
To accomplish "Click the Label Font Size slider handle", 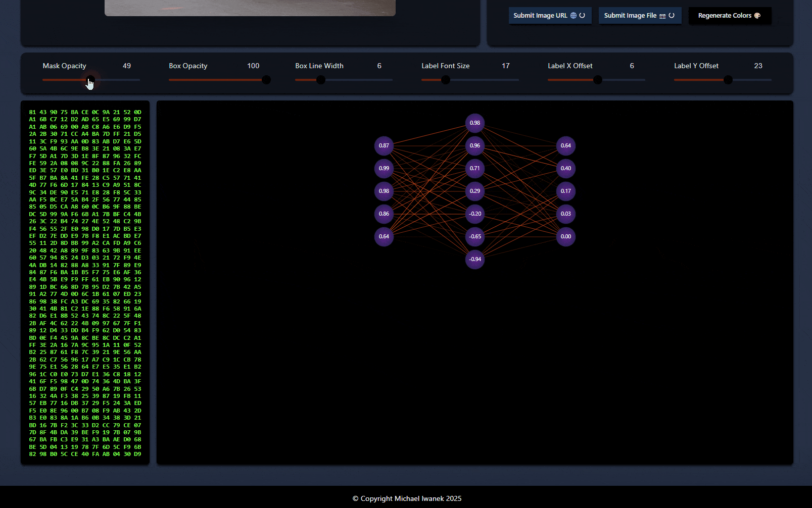I will point(446,80).
